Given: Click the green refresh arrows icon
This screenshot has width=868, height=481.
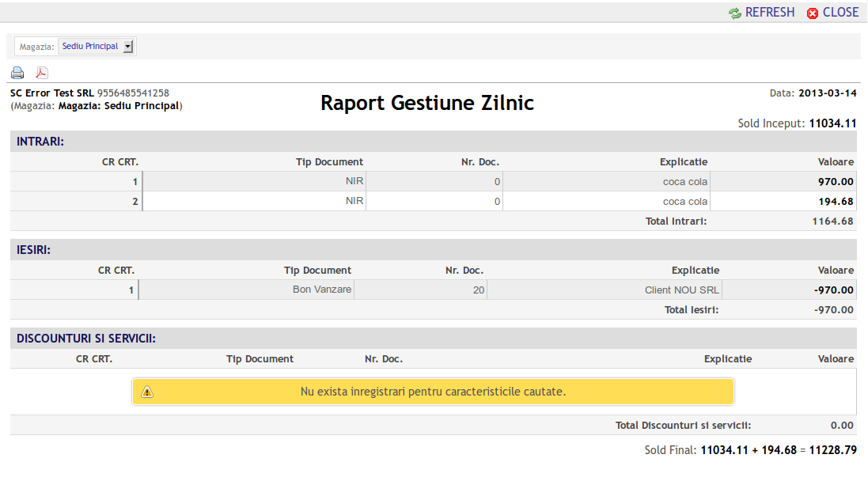Looking at the screenshot, I should coord(736,12).
